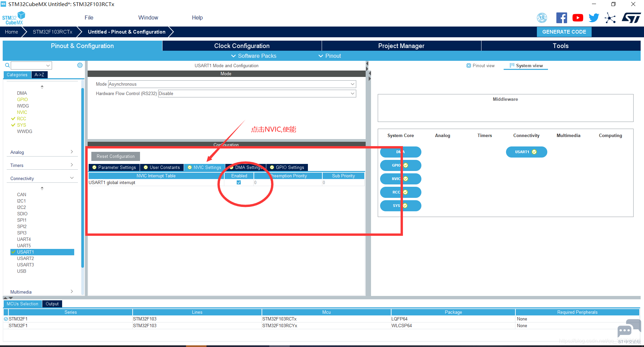Viewport: 644px width, 347px height.
Task: Click the ST community network icon
Action: click(x=610, y=18)
